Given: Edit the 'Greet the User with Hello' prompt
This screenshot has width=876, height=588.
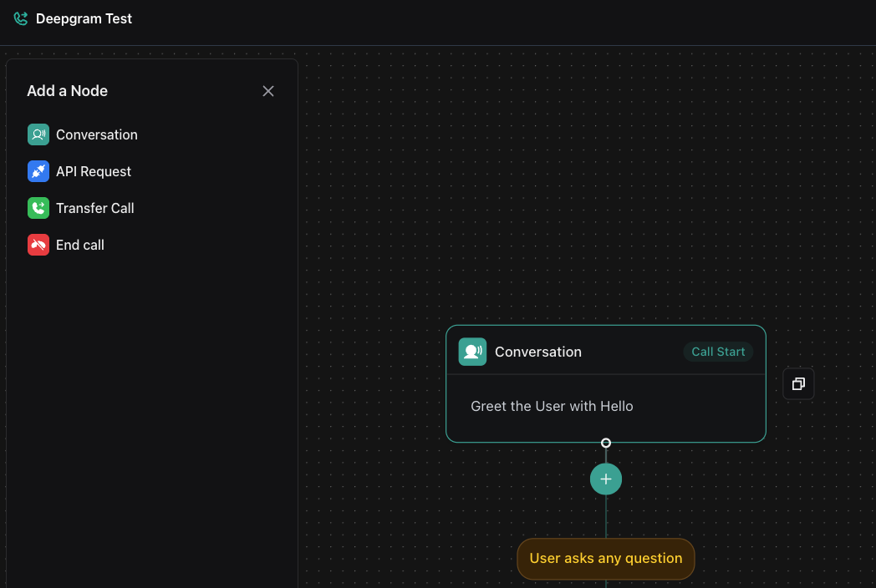Looking at the screenshot, I should point(552,406).
